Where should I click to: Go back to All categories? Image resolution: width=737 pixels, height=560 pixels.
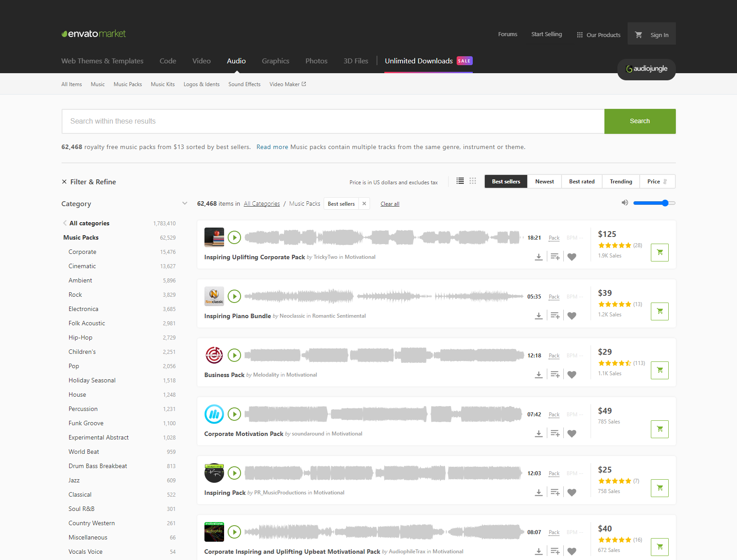89,223
